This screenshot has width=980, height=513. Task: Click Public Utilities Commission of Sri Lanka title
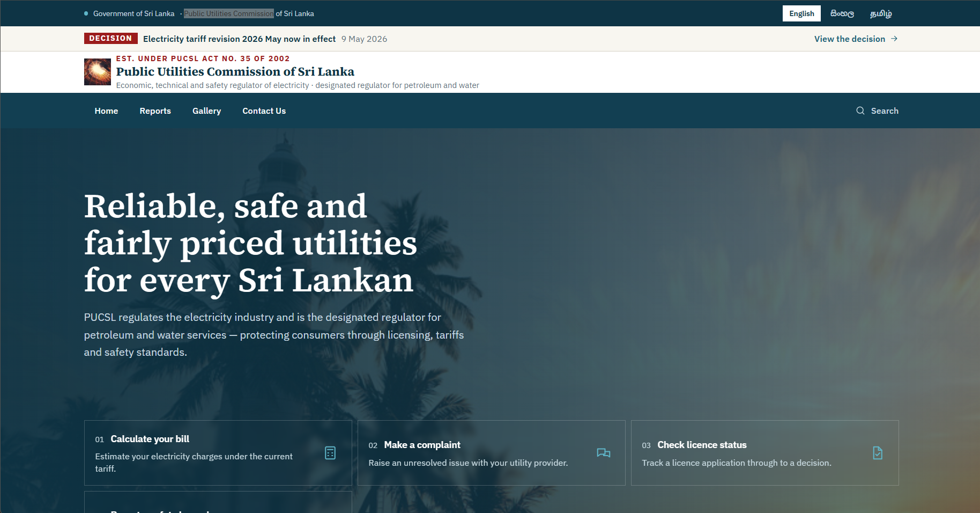click(235, 71)
